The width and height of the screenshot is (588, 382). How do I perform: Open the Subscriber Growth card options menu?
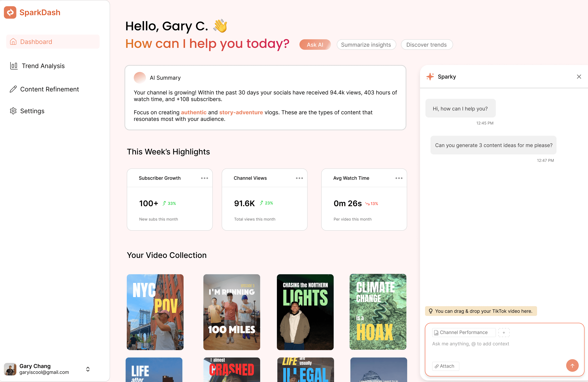[x=204, y=178]
